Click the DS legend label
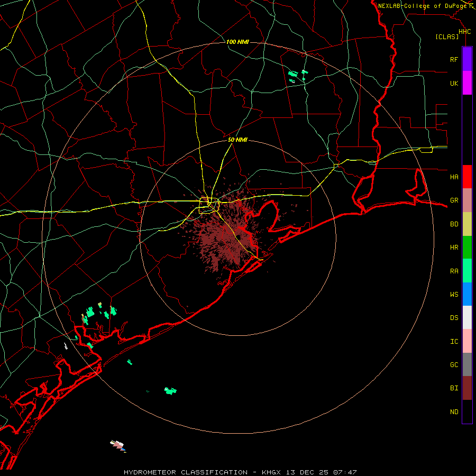The width and height of the screenshot is (476, 476). (454, 317)
